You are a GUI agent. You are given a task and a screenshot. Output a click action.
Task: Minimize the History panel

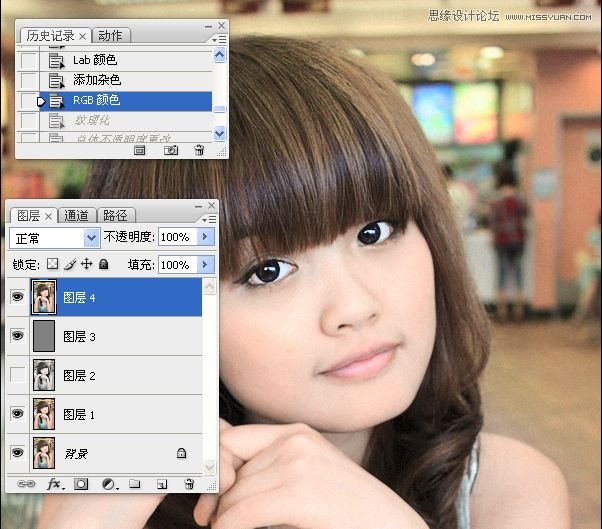pos(208,26)
